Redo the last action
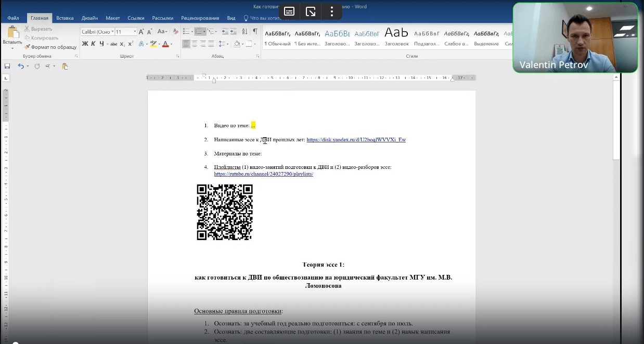This screenshot has width=644, height=344. click(37, 66)
